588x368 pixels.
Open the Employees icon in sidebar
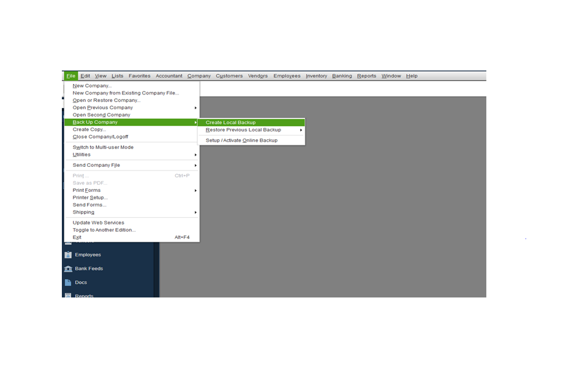coord(68,255)
